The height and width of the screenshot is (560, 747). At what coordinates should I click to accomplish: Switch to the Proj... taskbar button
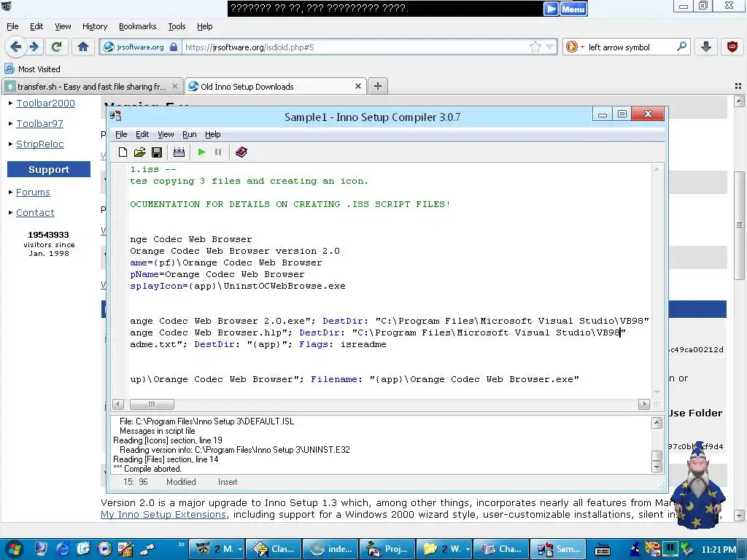[387, 549]
